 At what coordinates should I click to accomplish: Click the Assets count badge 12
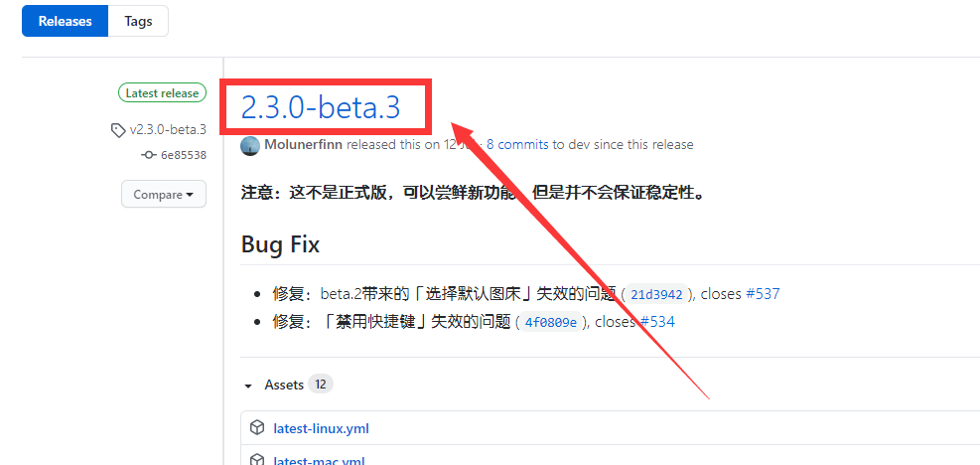pyautogui.click(x=320, y=385)
